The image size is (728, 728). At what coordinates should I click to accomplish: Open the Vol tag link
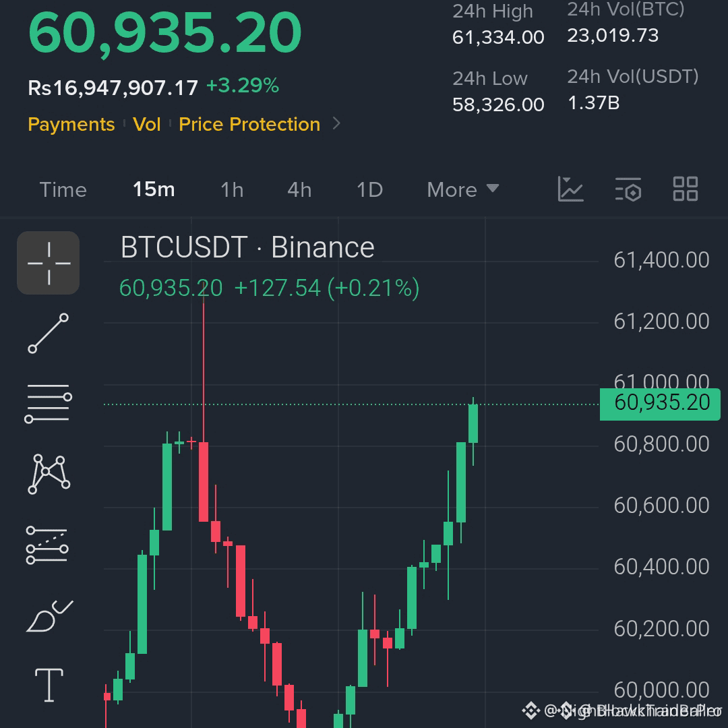click(147, 125)
